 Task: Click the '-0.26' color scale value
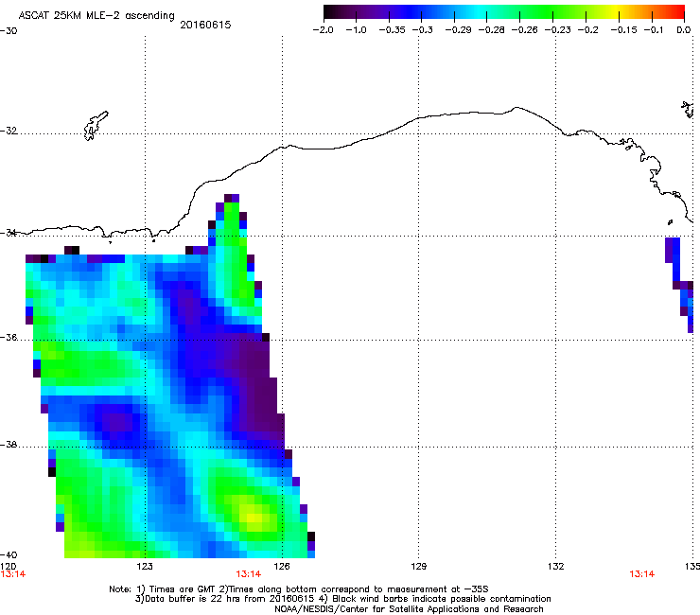[524, 30]
